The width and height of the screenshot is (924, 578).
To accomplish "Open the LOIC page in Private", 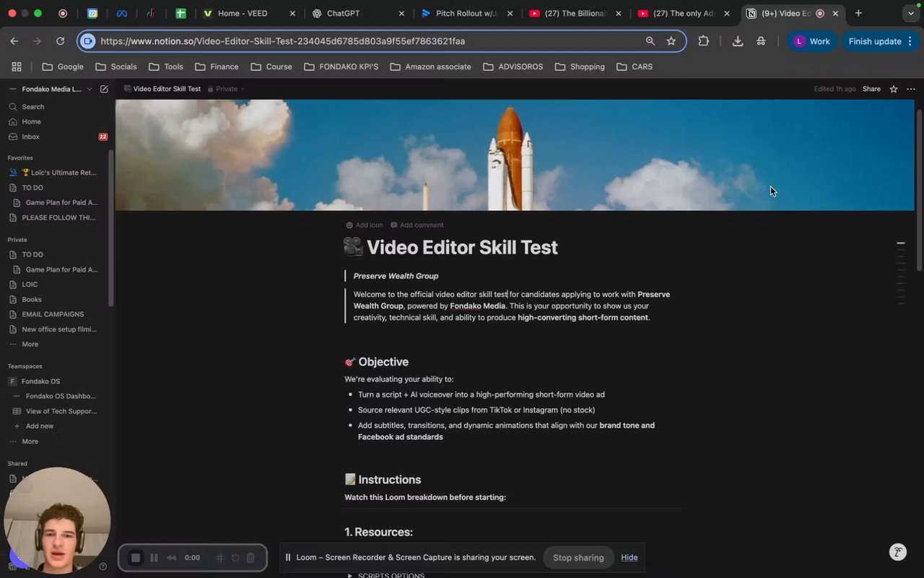I will pyautogui.click(x=56, y=285).
